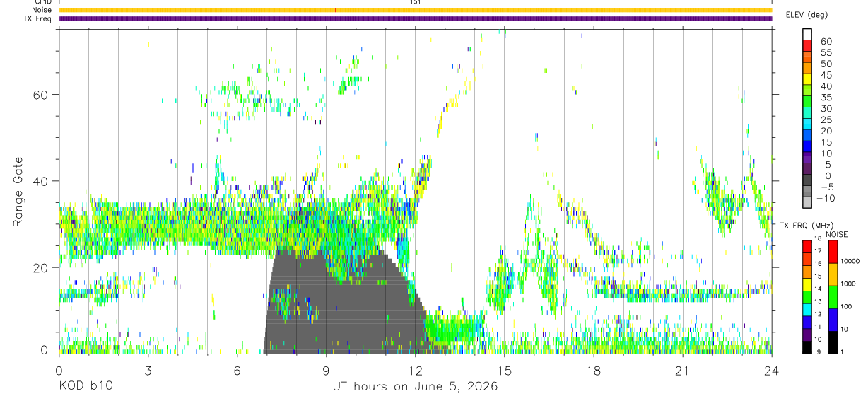Click the x-axis tick label '21'
The image size is (868, 401).
[x=682, y=371]
